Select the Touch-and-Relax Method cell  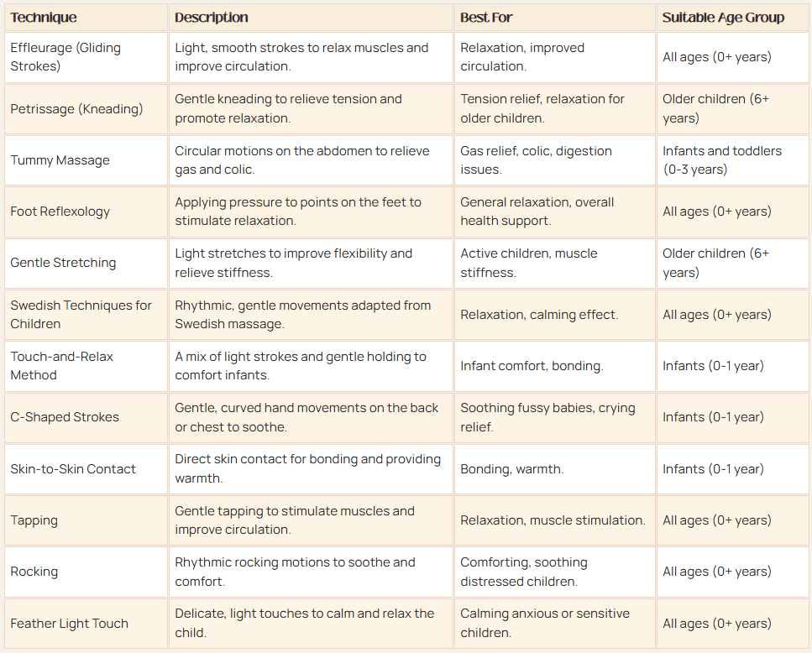coord(61,366)
